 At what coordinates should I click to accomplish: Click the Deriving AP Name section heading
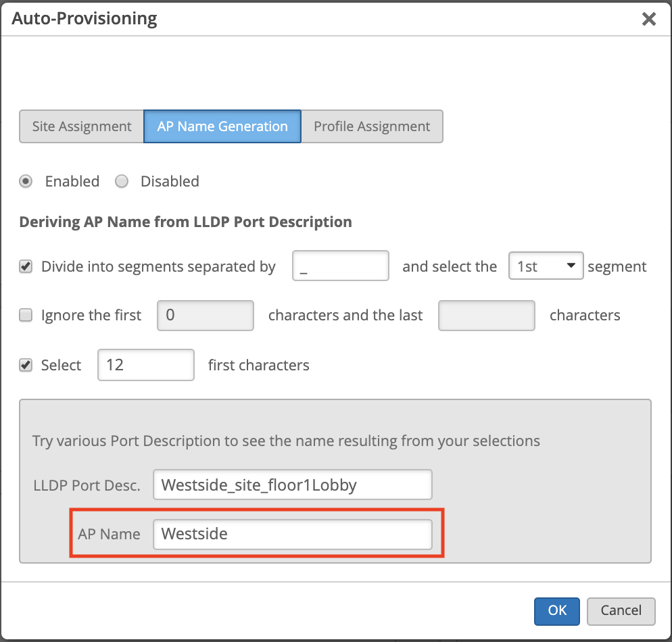[x=185, y=222]
